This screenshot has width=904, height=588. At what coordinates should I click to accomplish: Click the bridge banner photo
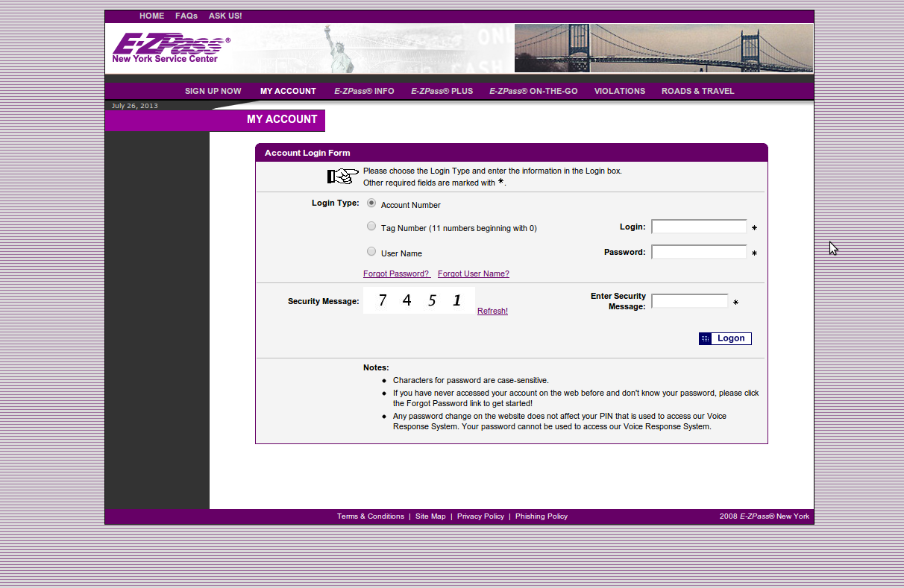664,48
